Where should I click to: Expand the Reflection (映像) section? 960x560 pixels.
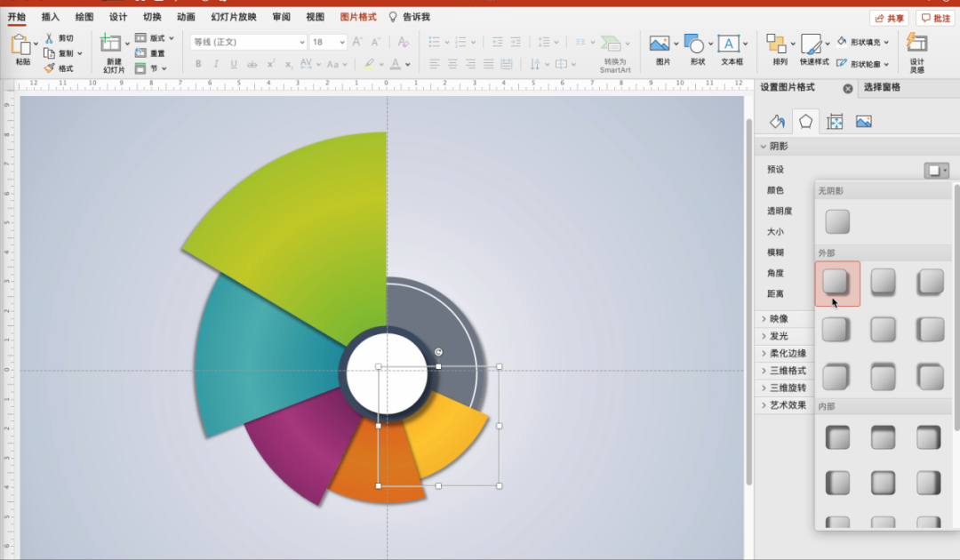coord(764,319)
